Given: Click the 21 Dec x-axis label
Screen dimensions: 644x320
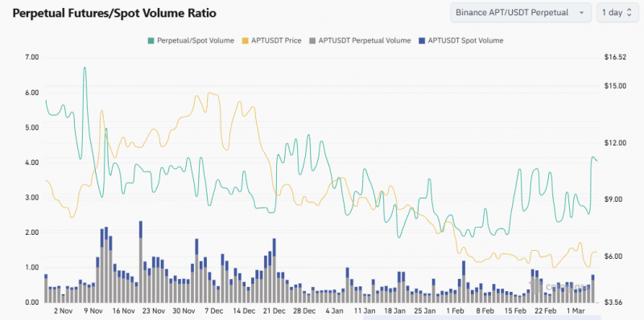Looking at the screenshot, I should click(275, 311).
